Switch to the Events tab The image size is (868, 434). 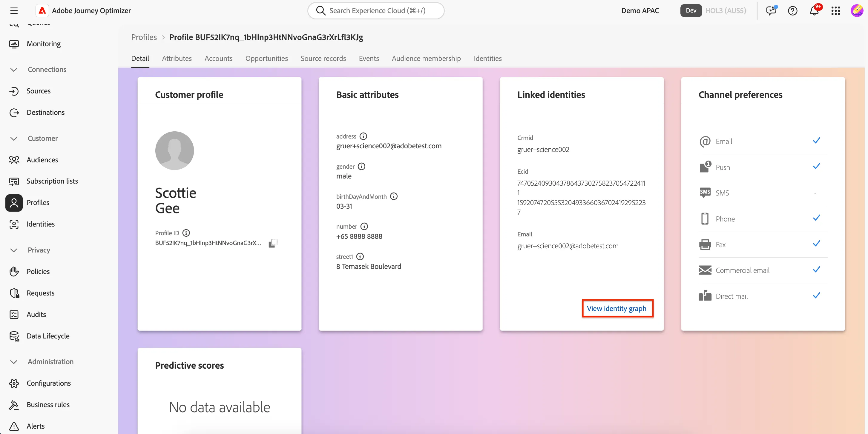[x=369, y=58]
